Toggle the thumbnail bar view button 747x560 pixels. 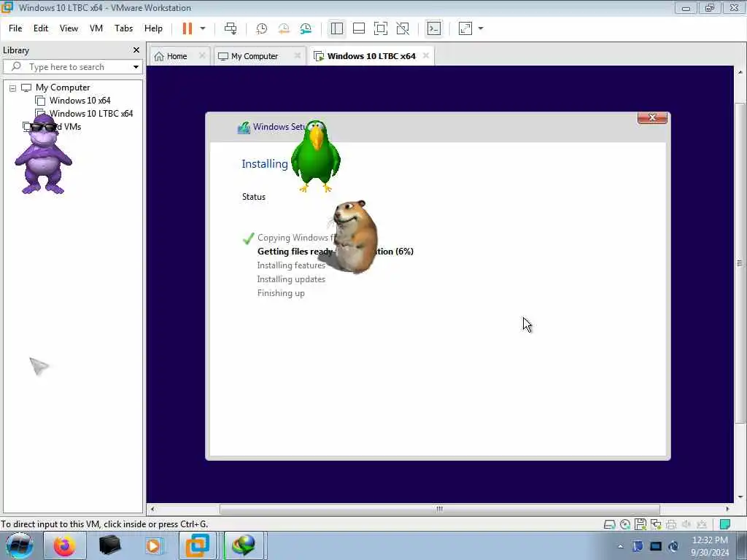point(359,28)
